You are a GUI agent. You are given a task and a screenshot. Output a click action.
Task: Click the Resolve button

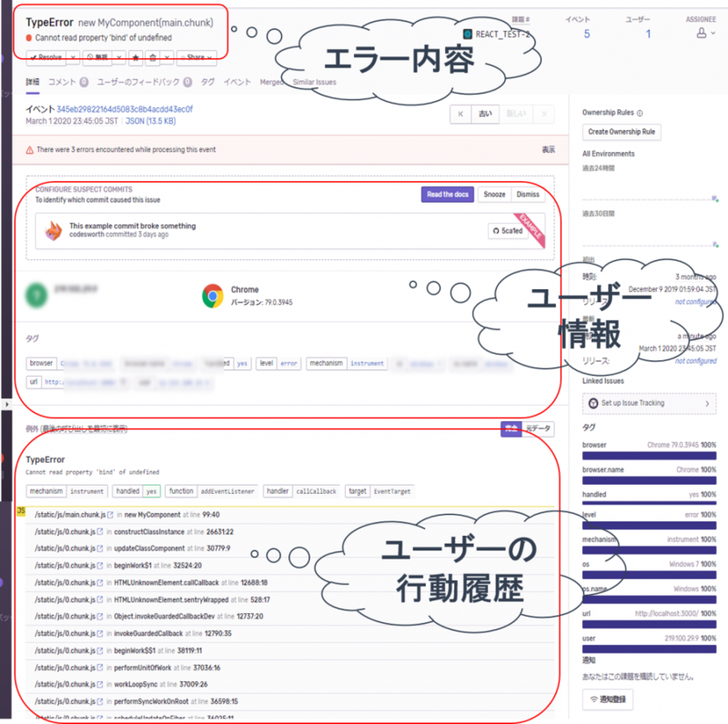pos(46,57)
